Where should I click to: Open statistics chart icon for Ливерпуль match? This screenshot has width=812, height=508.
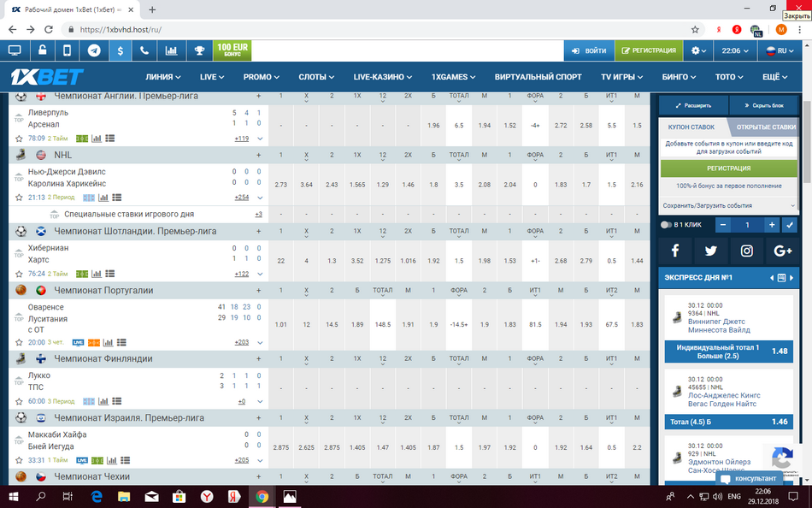click(97, 139)
